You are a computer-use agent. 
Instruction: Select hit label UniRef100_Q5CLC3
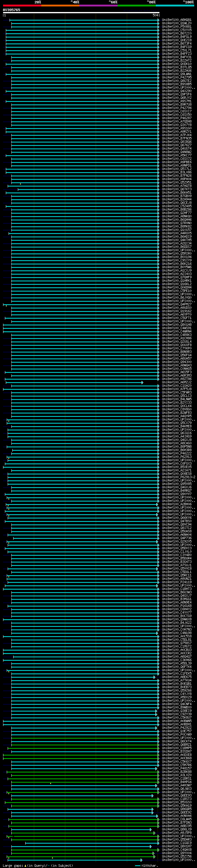177,396
